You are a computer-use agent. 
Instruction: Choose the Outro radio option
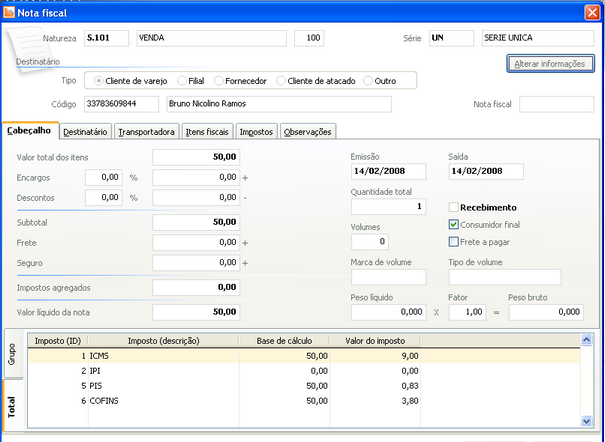tap(368, 81)
